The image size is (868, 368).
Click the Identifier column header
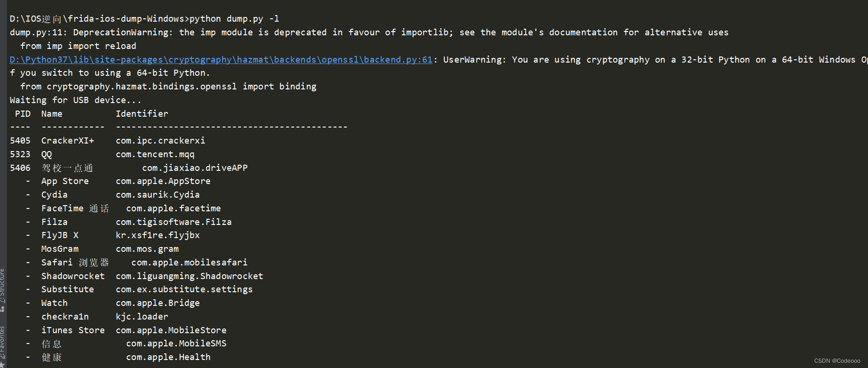142,114
